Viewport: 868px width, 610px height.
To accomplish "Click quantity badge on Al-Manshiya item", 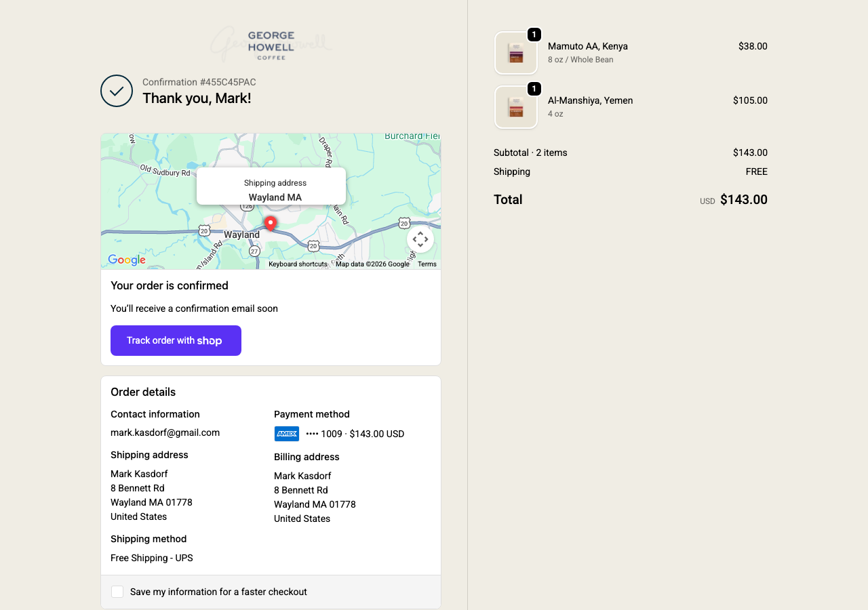I will [534, 89].
